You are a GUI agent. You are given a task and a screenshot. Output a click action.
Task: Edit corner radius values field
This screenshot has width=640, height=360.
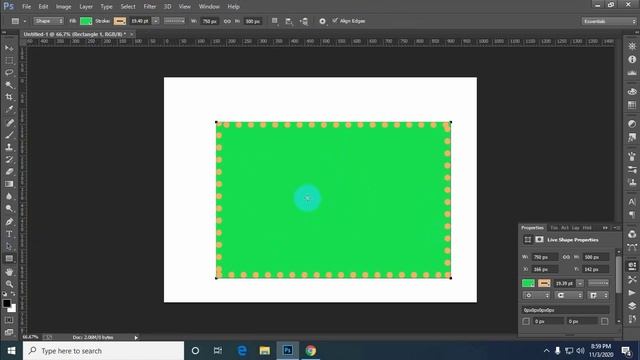tap(566, 310)
